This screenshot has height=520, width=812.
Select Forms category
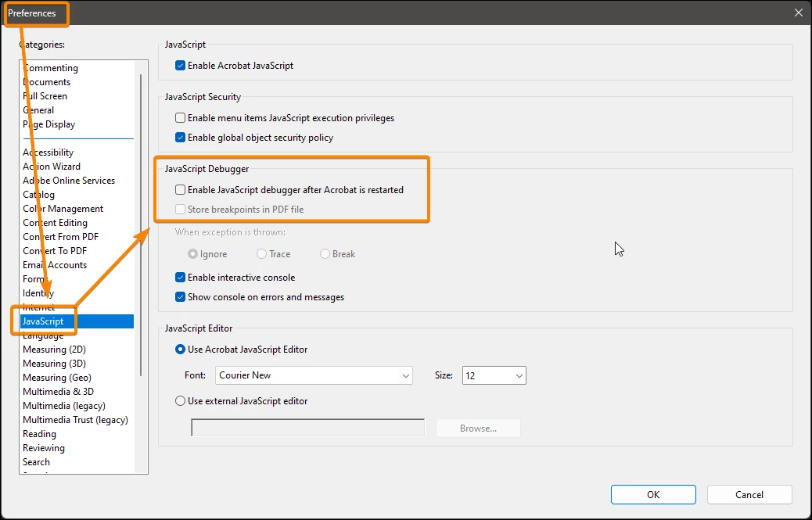(35, 279)
